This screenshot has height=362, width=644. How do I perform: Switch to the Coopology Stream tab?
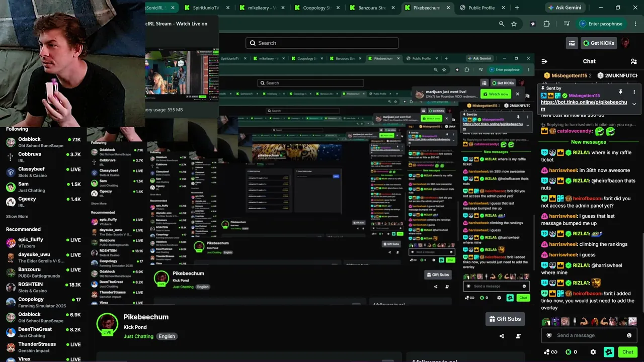click(x=316, y=8)
